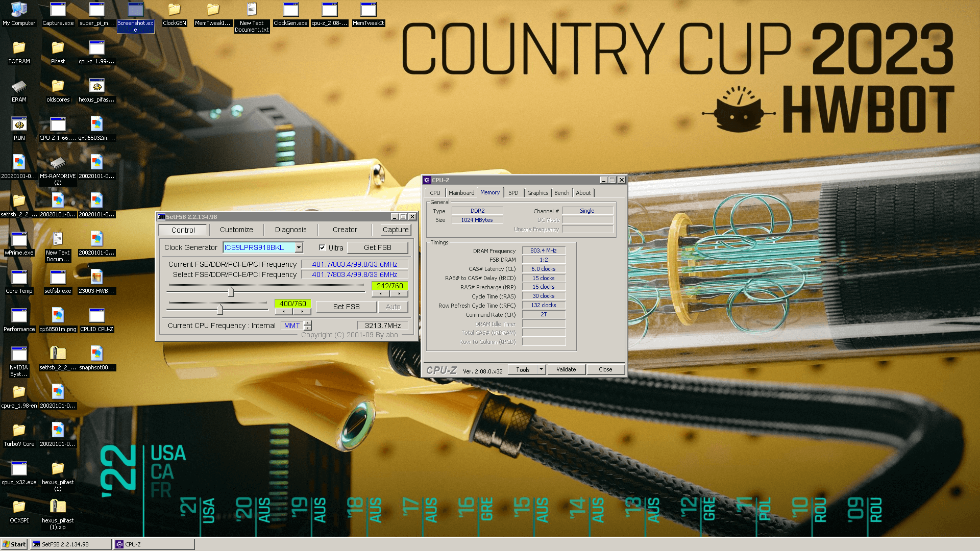Click the Close button in CPU-Z

click(605, 369)
